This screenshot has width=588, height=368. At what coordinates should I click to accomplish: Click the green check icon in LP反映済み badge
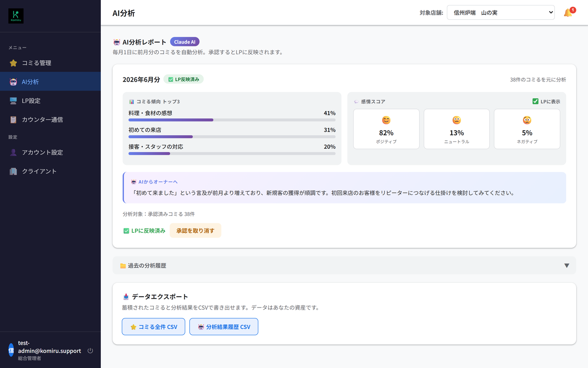171,79
